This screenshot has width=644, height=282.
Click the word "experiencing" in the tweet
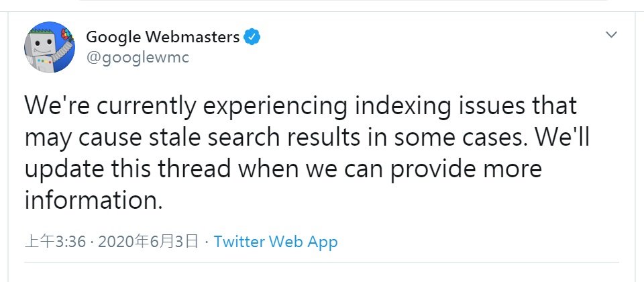276,107
